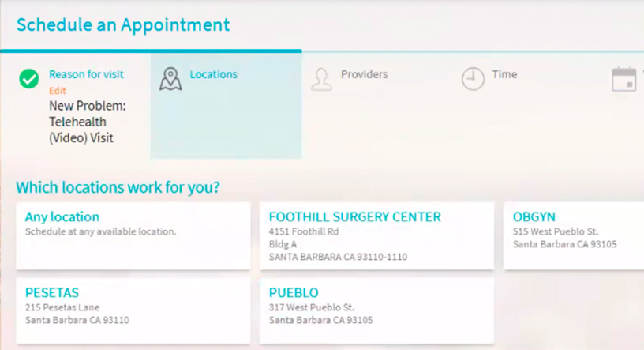
Task: Choose Foothill Surgery Center location
Action: pos(377,235)
